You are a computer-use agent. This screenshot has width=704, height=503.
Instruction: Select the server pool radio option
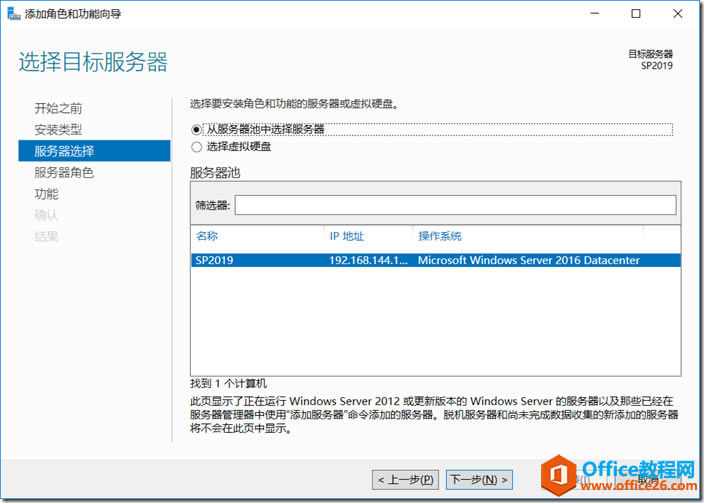196,130
